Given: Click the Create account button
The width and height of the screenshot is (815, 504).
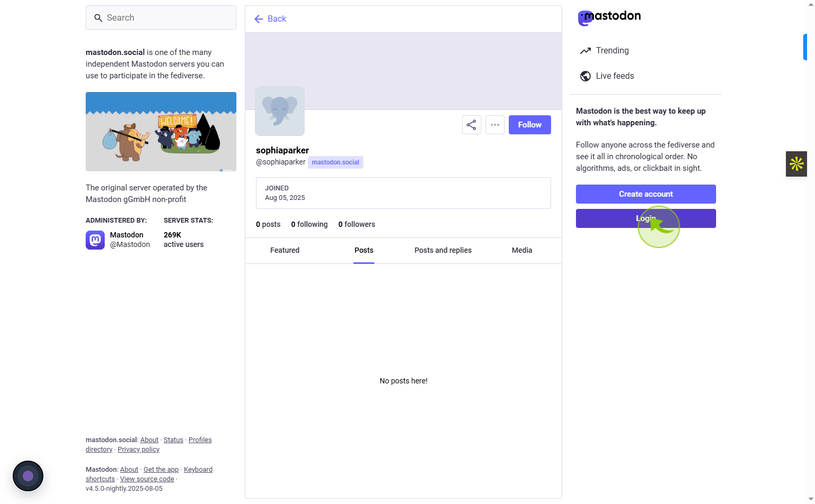Looking at the screenshot, I should tap(646, 194).
